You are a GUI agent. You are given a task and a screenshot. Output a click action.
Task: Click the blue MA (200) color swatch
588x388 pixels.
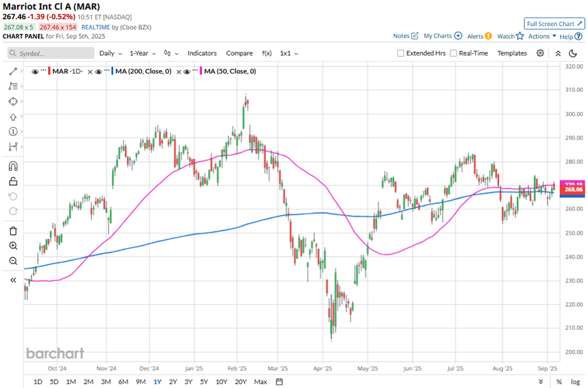point(112,71)
